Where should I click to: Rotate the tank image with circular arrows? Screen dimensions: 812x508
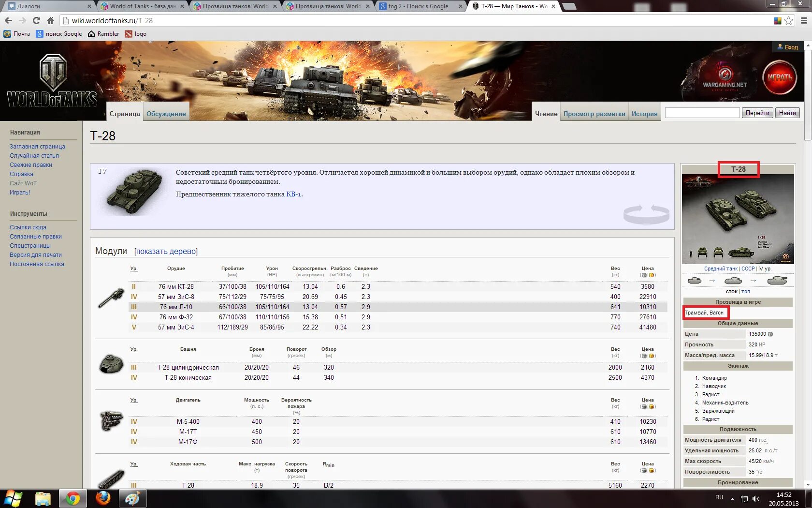646,213
